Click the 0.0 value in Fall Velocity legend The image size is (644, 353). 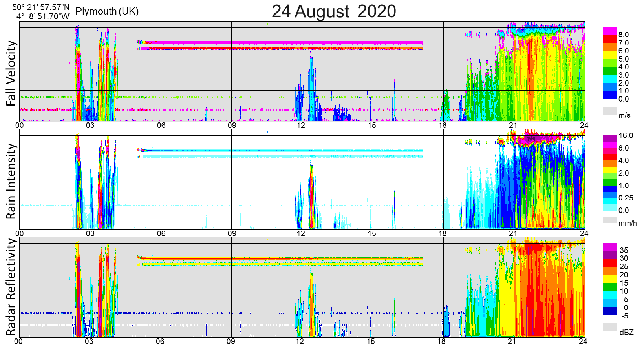(x=624, y=99)
